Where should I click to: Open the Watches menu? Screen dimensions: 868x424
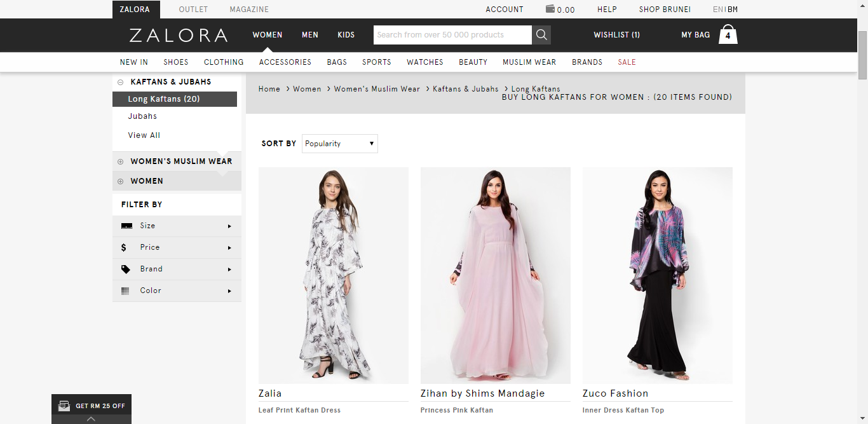(x=425, y=62)
